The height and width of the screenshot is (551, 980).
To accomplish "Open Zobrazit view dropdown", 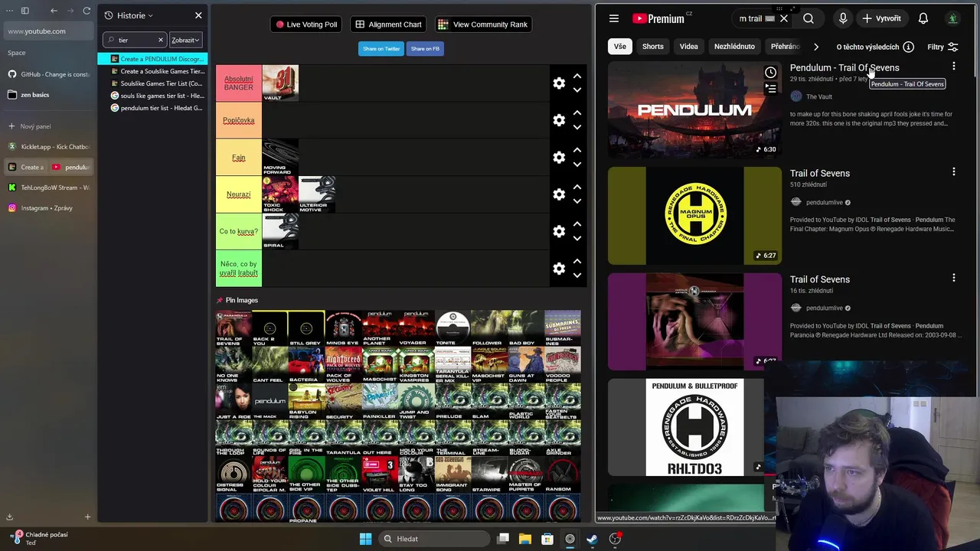I will (x=185, y=40).
